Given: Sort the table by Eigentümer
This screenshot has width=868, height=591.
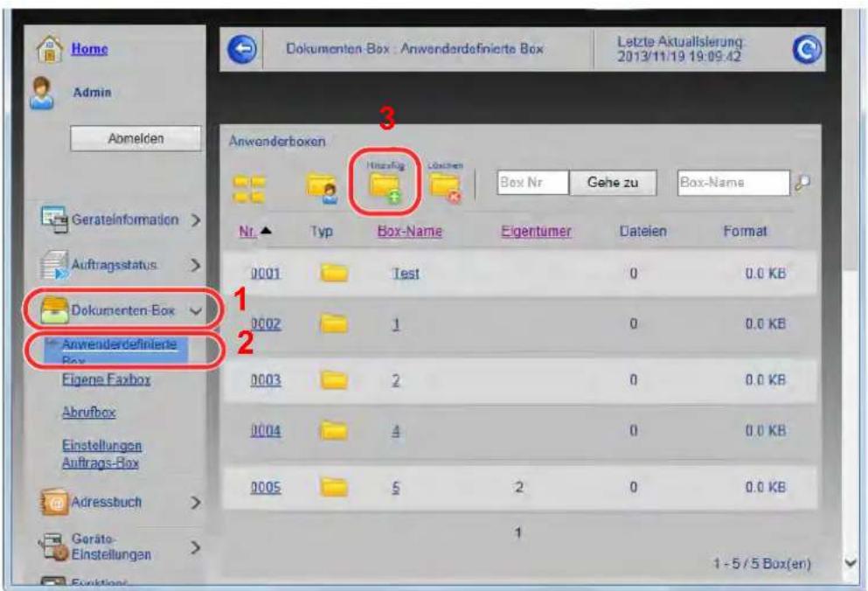Looking at the screenshot, I should tap(536, 231).
